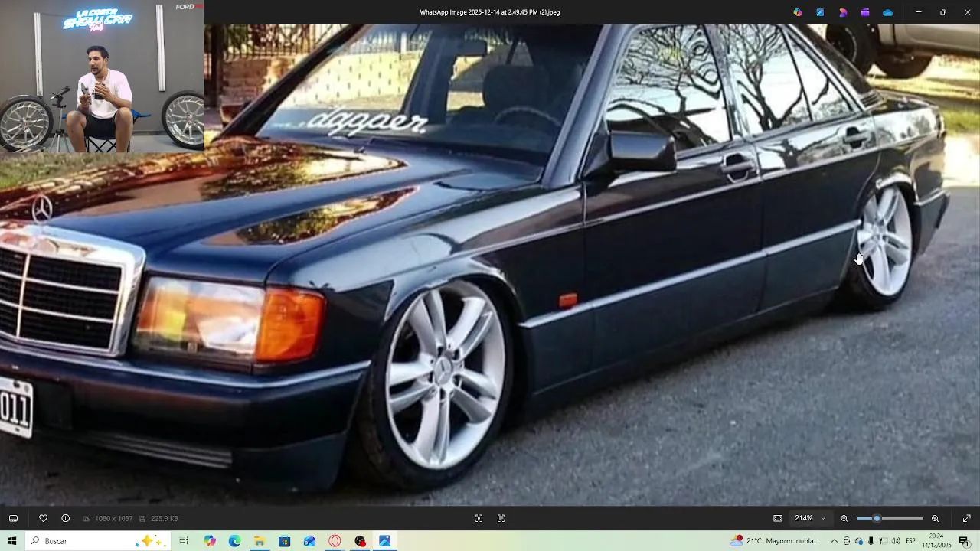Open the notifications center icon
Image resolution: width=980 pixels, height=551 pixels.
[965, 541]
